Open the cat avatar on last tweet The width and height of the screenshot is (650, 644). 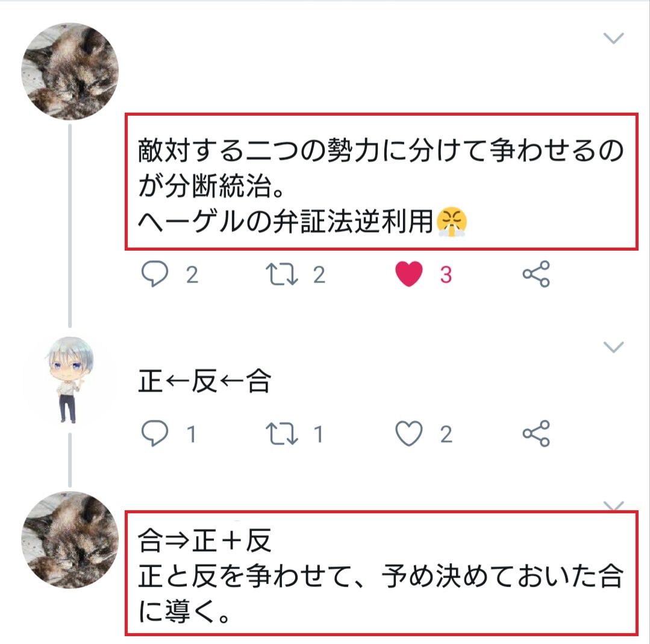click(x=70, y=539)
